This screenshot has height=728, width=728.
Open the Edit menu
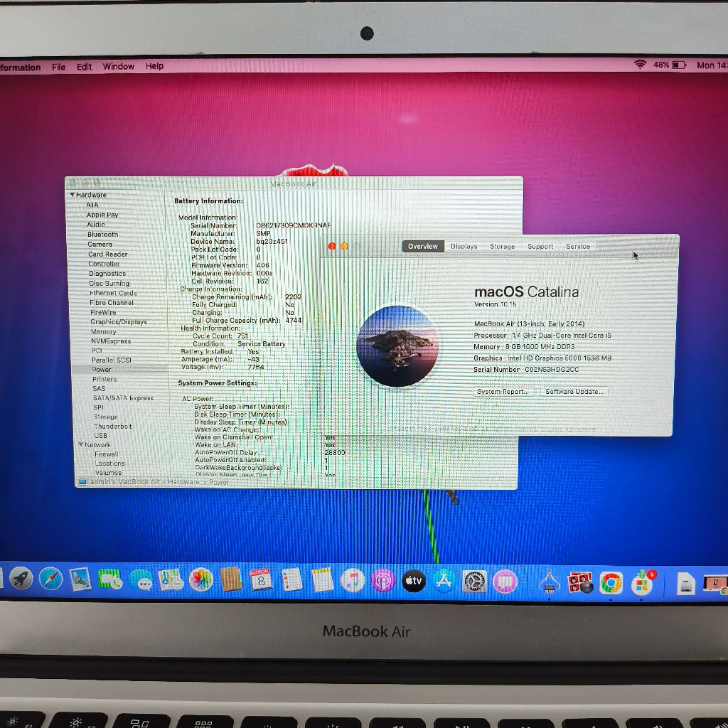coord(85,67)
